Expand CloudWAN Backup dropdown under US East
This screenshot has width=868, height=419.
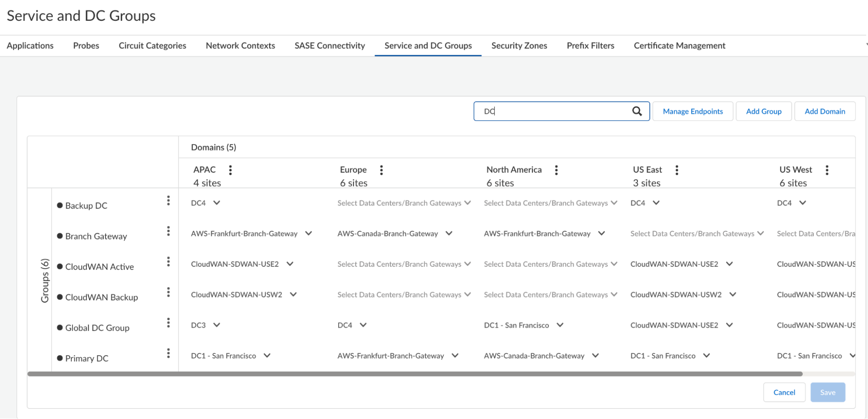[733, 295]
